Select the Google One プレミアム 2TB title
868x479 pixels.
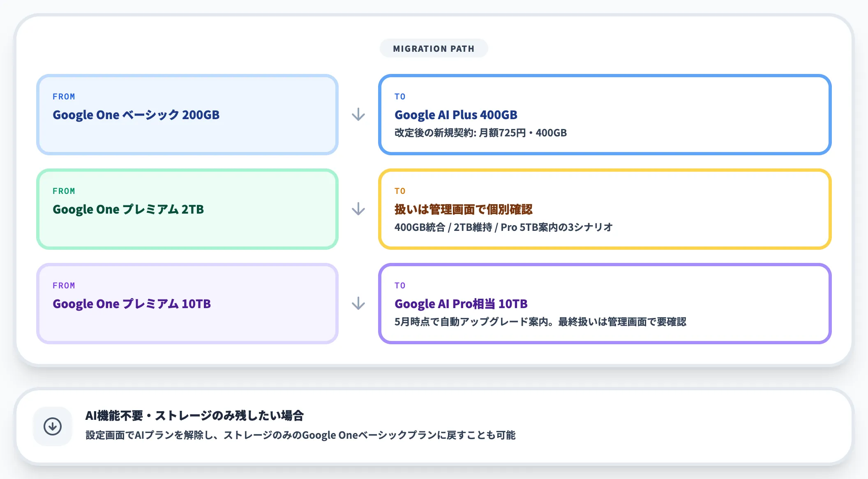tap(128, 209)
